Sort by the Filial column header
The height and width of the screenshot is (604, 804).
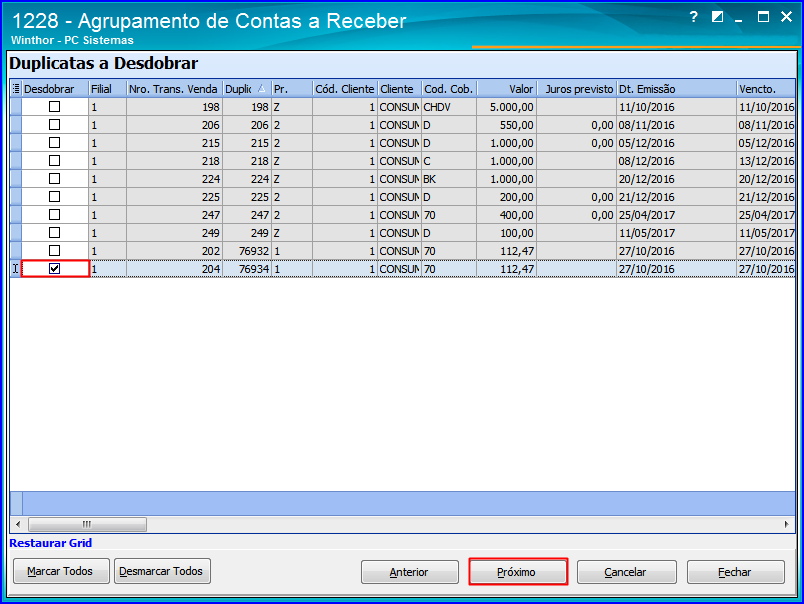(107, 89)
